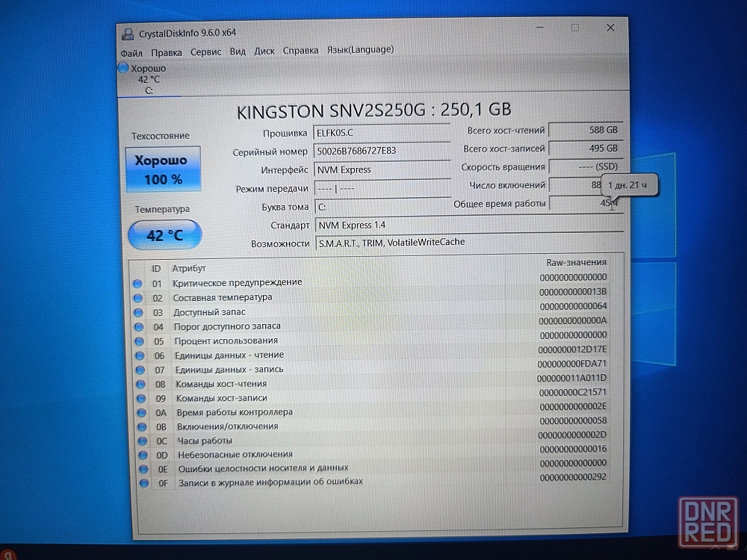The width and height of the screenshot is (747, 560).
Task: Click the blue status dot for attribute 0E
Action: pyautogui.click(x=144, y=469)
